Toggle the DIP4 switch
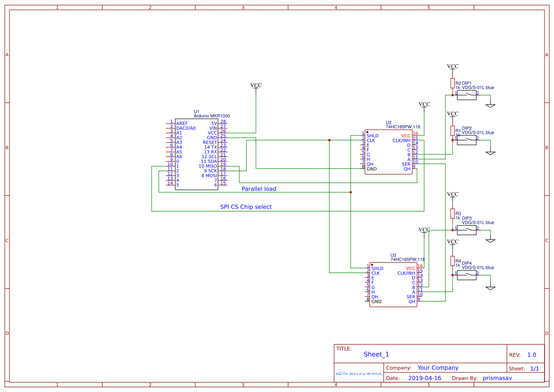554x392 pixels. coord(466,276)
